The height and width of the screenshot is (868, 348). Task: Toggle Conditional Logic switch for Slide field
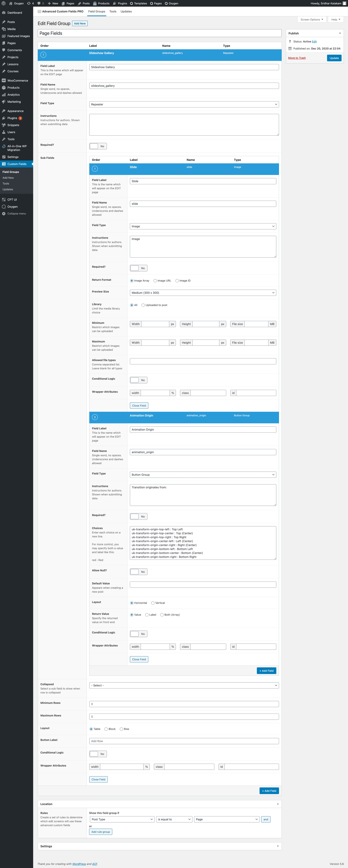click(139, 380)
